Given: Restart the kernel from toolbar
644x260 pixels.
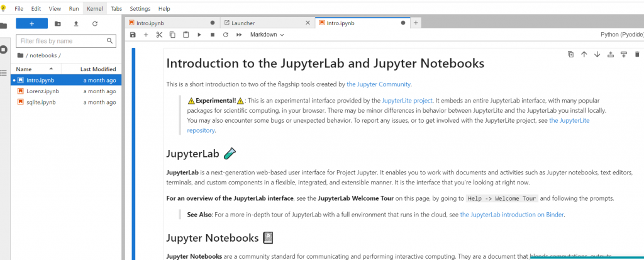Looking at the screenshot, I should (226, 35).
